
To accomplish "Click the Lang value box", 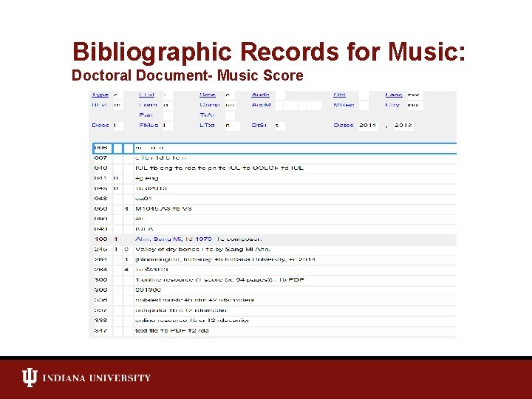I will (x=415, y=95).
